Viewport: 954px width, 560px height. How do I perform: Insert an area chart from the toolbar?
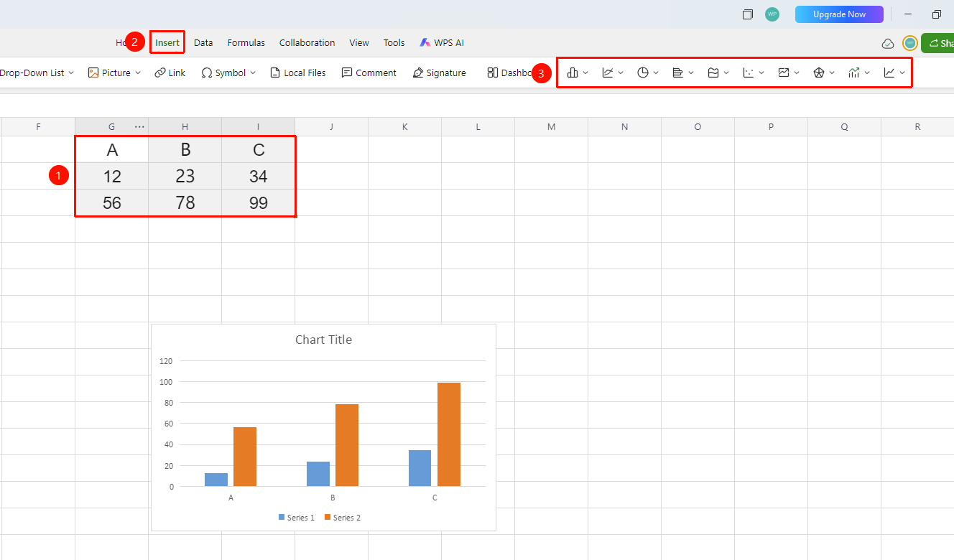(713, 73)
